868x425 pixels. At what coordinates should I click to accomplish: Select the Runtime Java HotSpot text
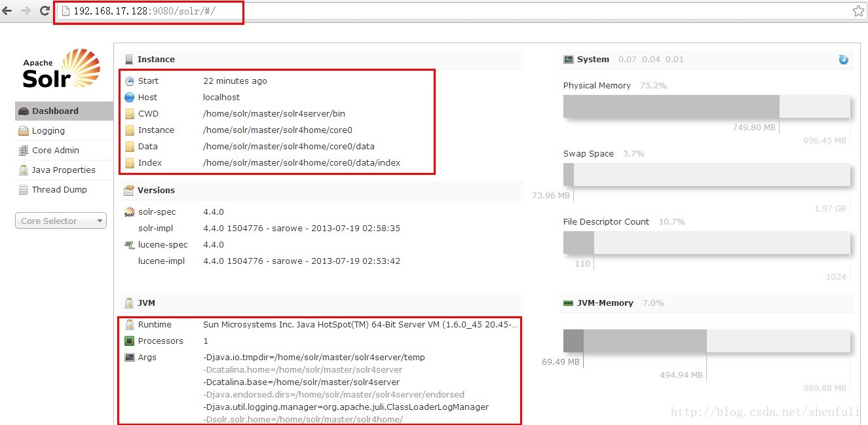[360, 325]
